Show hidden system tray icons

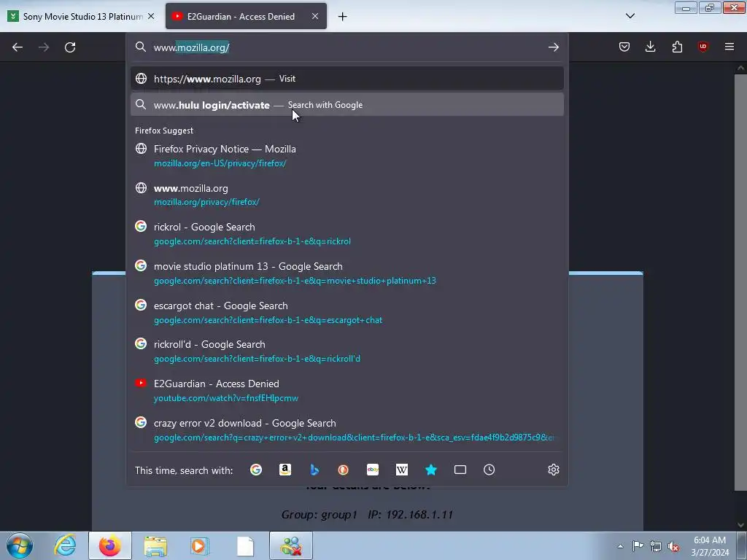click(x=620, y=546)
